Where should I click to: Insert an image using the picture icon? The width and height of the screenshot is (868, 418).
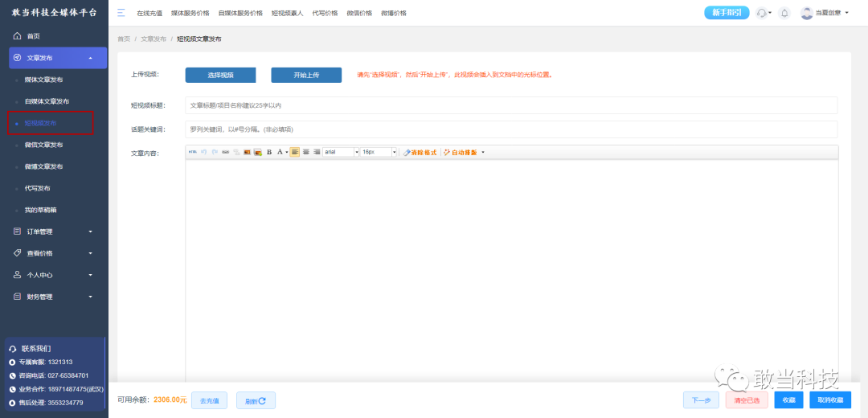[x=248, y=152]
